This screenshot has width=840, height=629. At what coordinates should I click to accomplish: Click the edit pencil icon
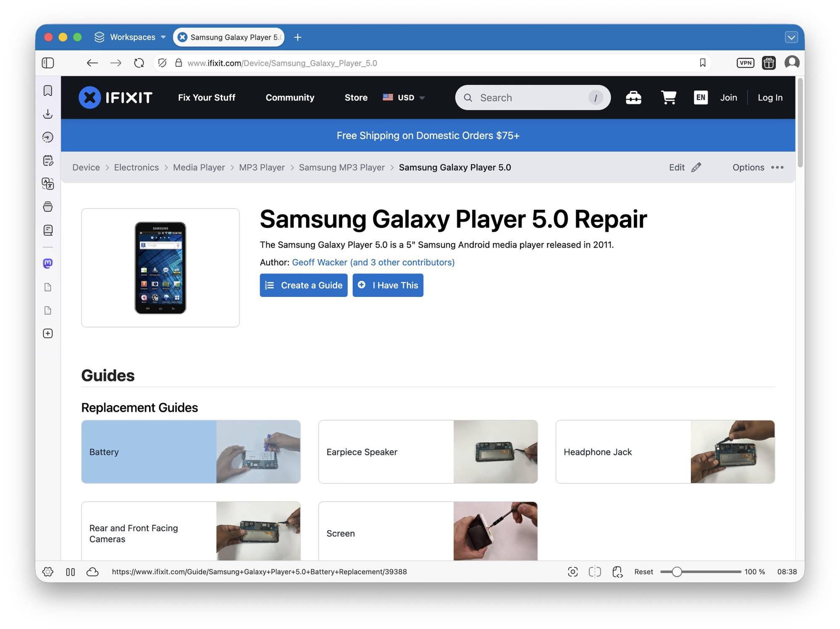coord(696,167)
